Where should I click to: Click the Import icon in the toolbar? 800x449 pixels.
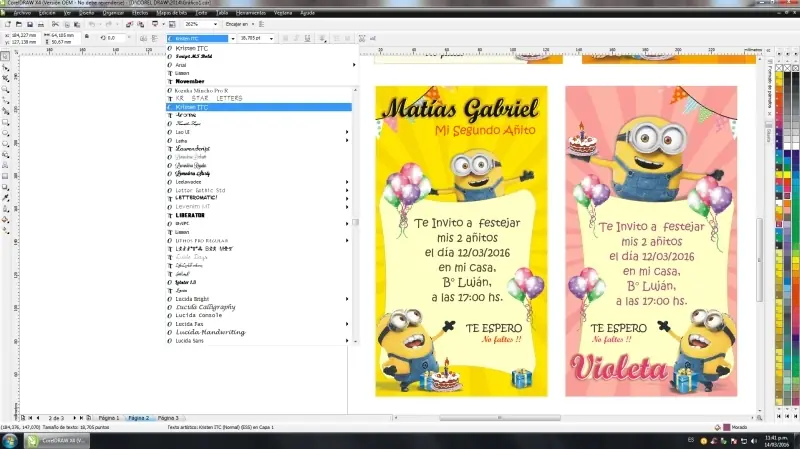(x=130, y=24)
